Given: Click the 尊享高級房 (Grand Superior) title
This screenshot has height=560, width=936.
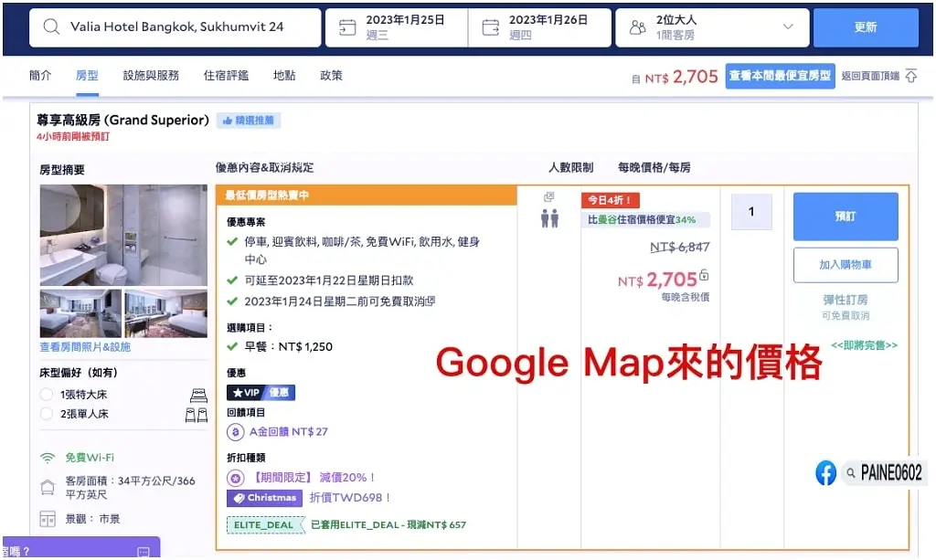Looking at the screenshot, I should tap(123, 120).
